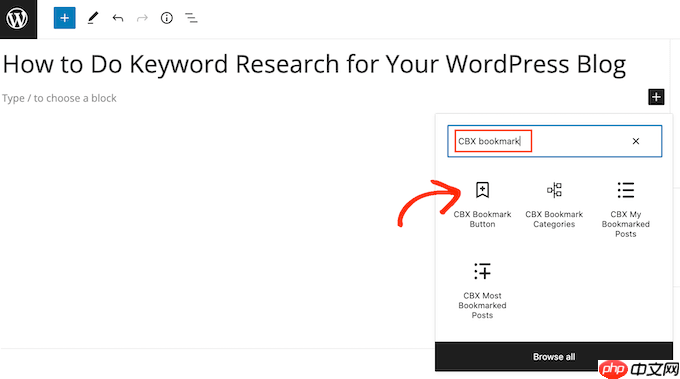Undo the last change

[118, 18]
